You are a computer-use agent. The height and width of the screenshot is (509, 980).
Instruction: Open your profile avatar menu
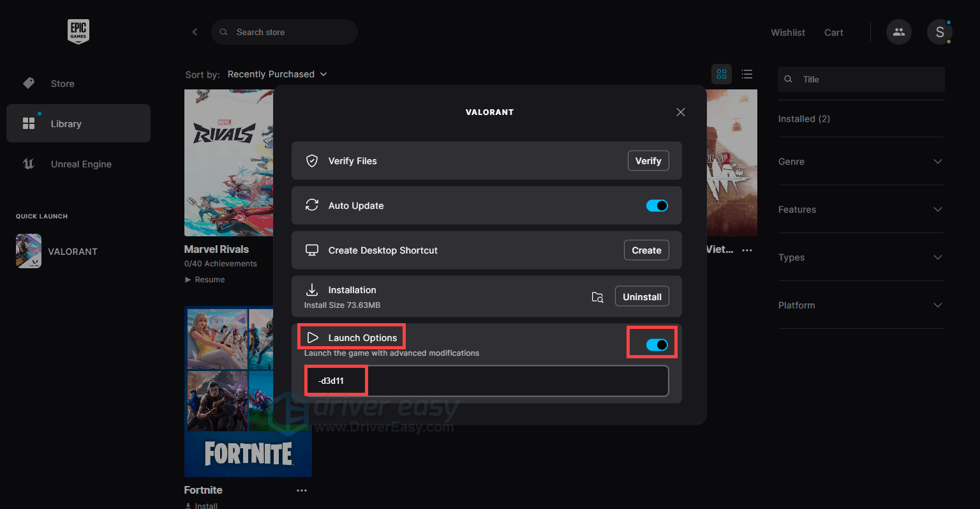(939, 31)
